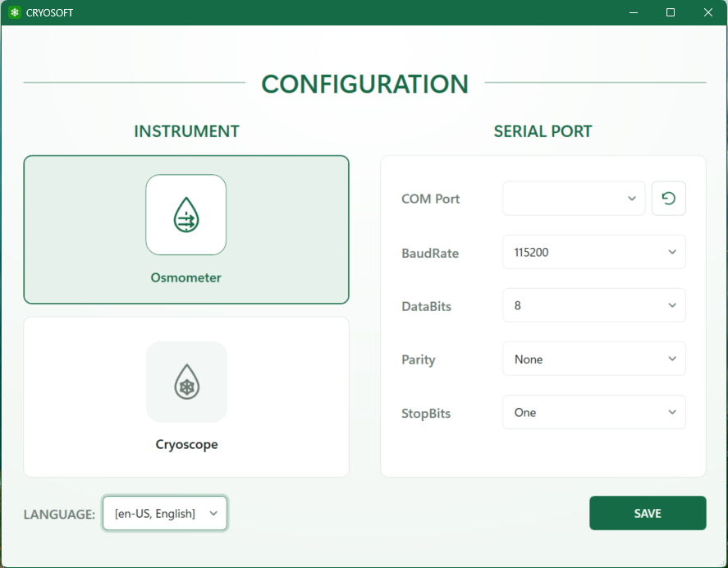Select the Osmometer droplet icon
728x568 pixels.
pyautogui.click(x=186, y=214)
